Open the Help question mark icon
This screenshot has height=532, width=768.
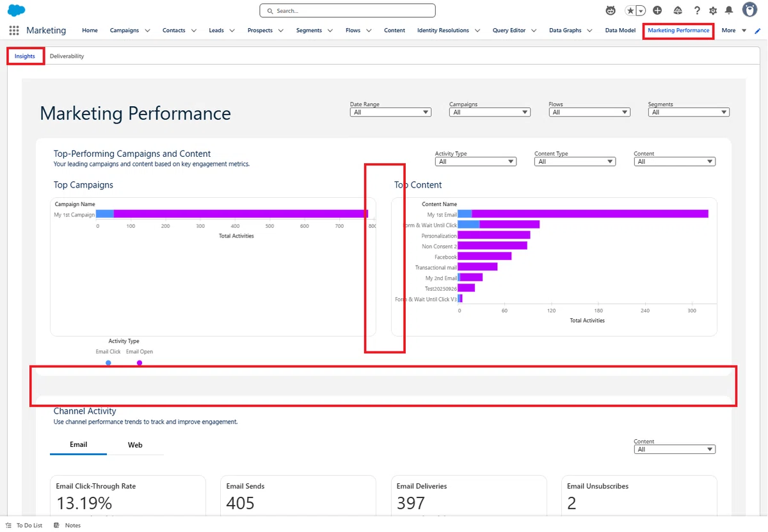697,11
